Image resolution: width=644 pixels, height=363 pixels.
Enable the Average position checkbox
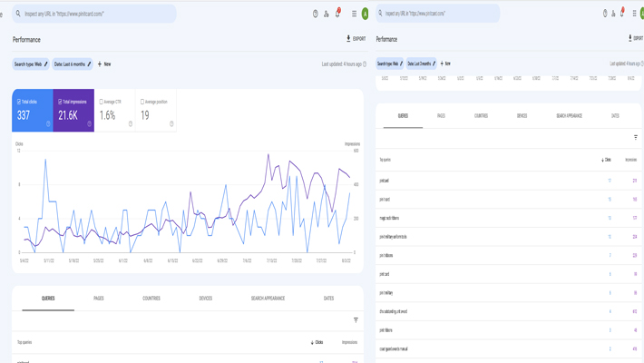(x=142, y=102)
